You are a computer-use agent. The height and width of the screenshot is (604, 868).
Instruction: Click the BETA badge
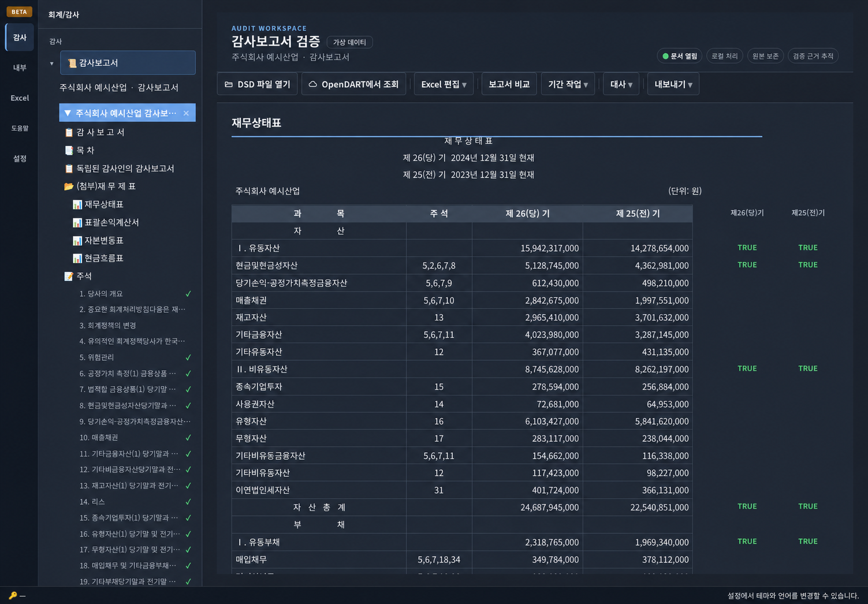coord(19,12)
